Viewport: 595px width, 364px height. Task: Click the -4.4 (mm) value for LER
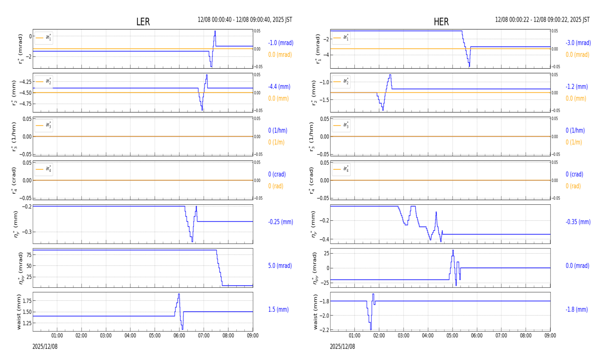click(279, 87)
